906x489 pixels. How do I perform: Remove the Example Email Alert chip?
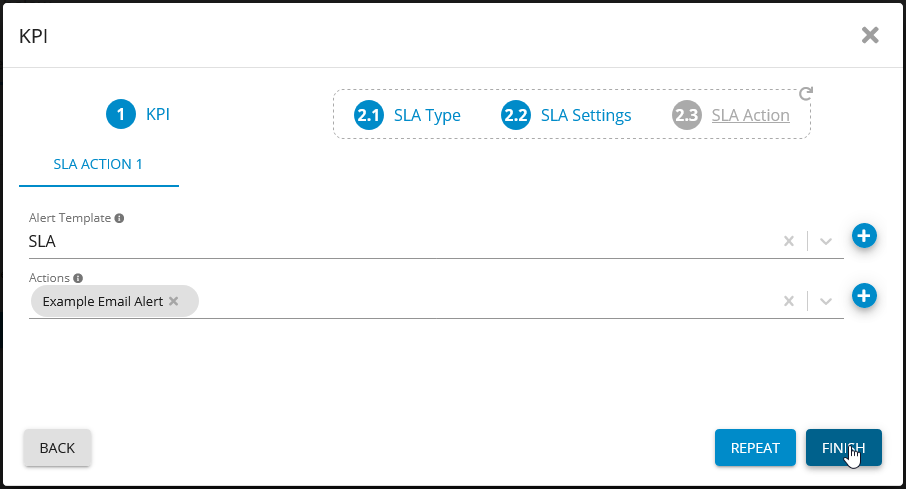pos(173,301)
